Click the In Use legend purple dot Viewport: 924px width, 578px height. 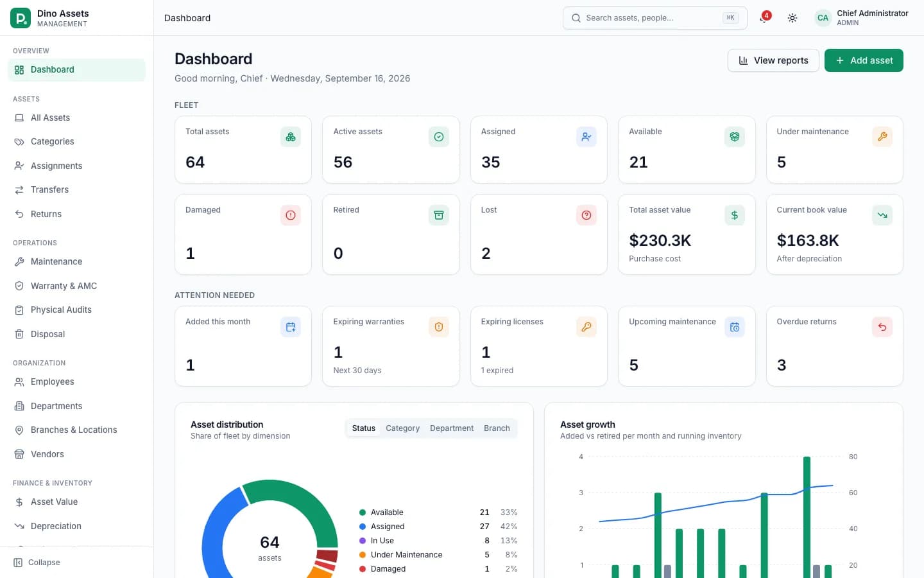tap(363, 541)
